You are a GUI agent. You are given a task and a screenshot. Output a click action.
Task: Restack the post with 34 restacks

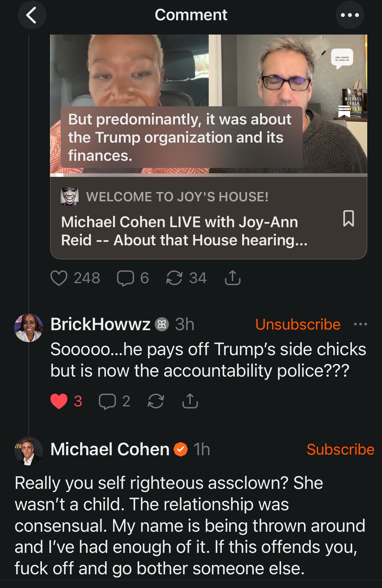[174, 278]
